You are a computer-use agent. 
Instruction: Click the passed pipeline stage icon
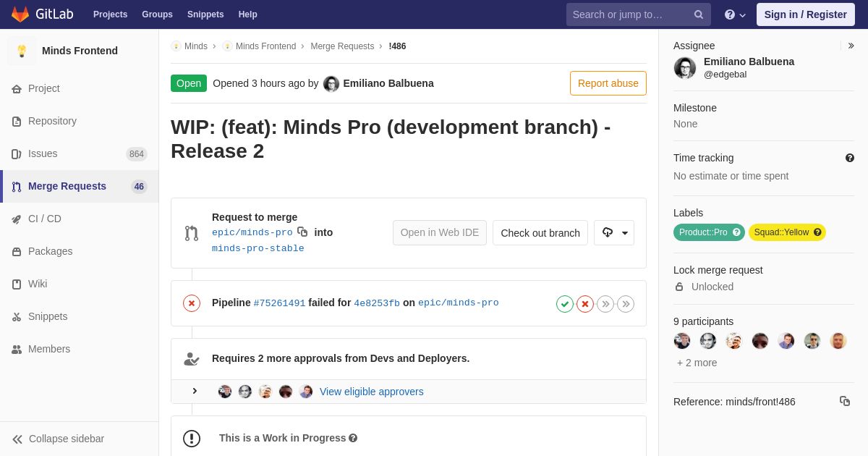coord(565,304)
